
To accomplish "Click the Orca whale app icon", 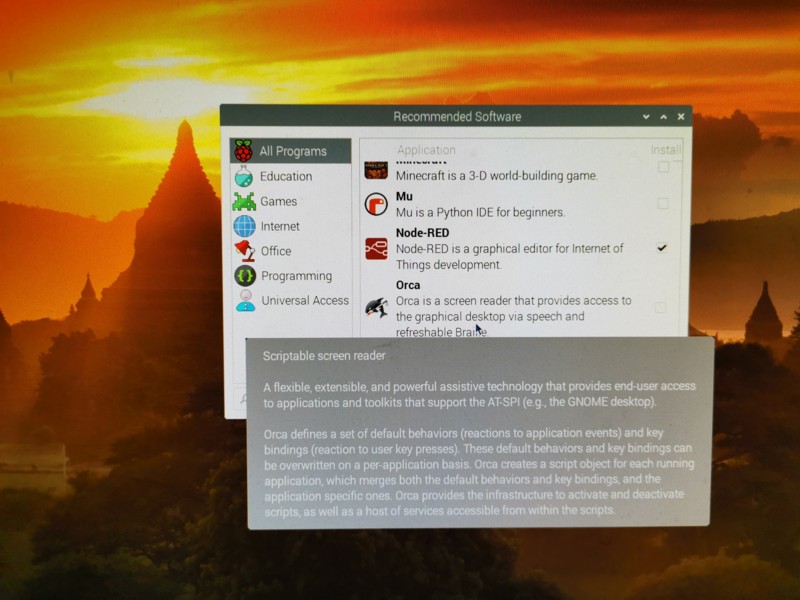I will point(377,308).
